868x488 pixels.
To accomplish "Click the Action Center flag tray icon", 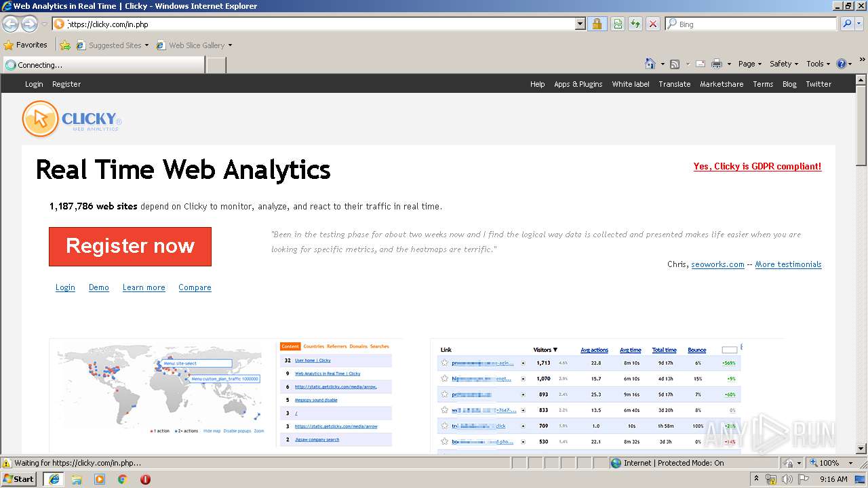I will [x=804, y=479].
